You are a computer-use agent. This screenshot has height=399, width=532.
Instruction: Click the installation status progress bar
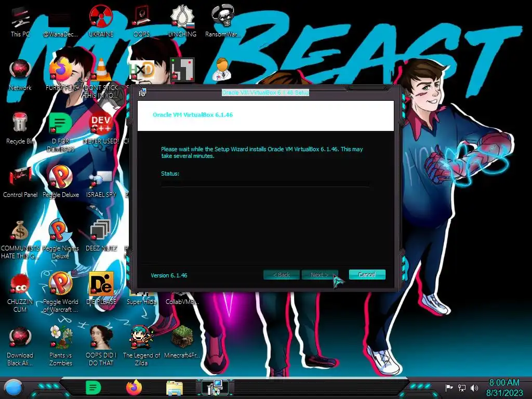[265, 184]
